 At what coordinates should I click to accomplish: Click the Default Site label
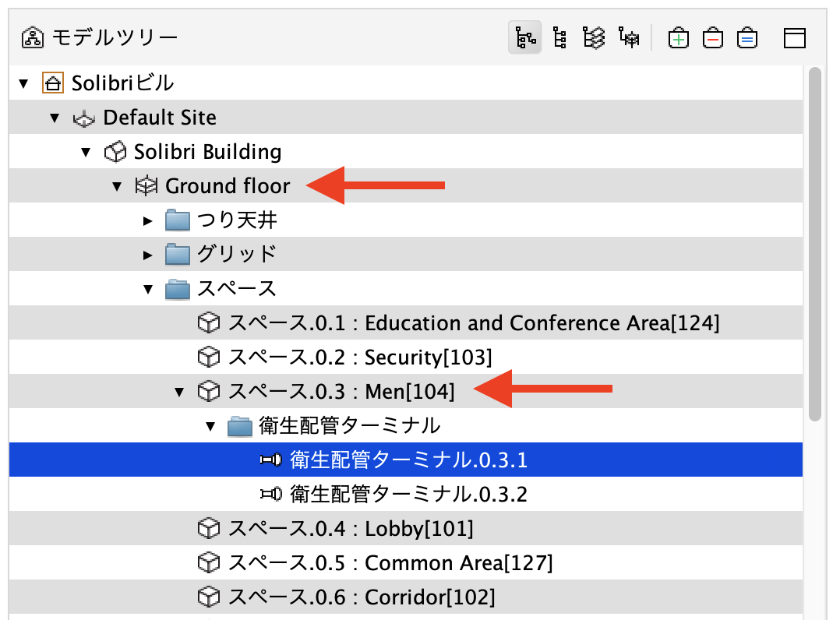(x=160, y=118)
